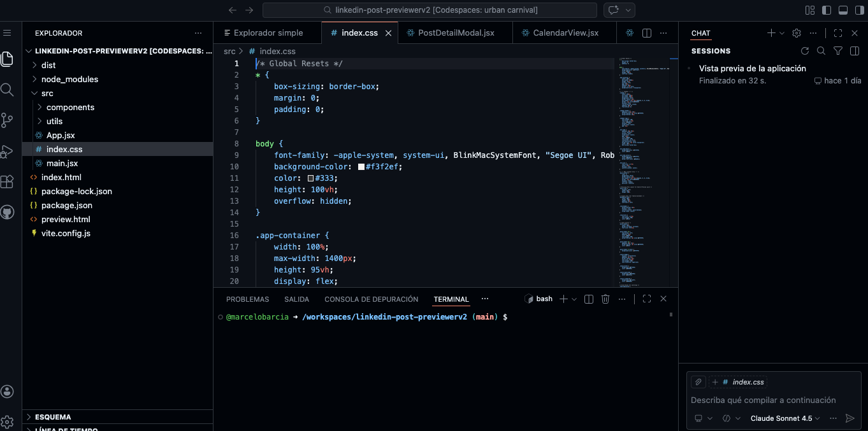This screenshot has height=431, width=868.
Task: Switch to the PostDetailModal.jsx tab
Action: tap(456, 33)
